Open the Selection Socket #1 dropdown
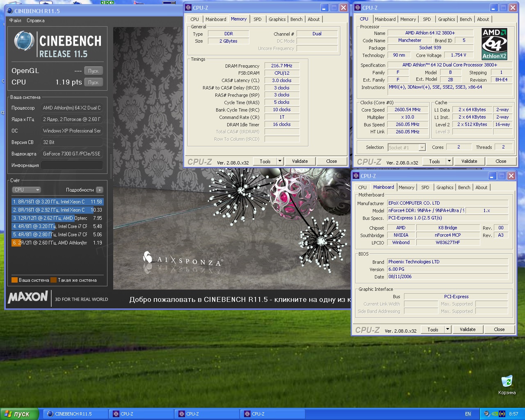This screenshot has width=525, height=420. tap(406, 148)
